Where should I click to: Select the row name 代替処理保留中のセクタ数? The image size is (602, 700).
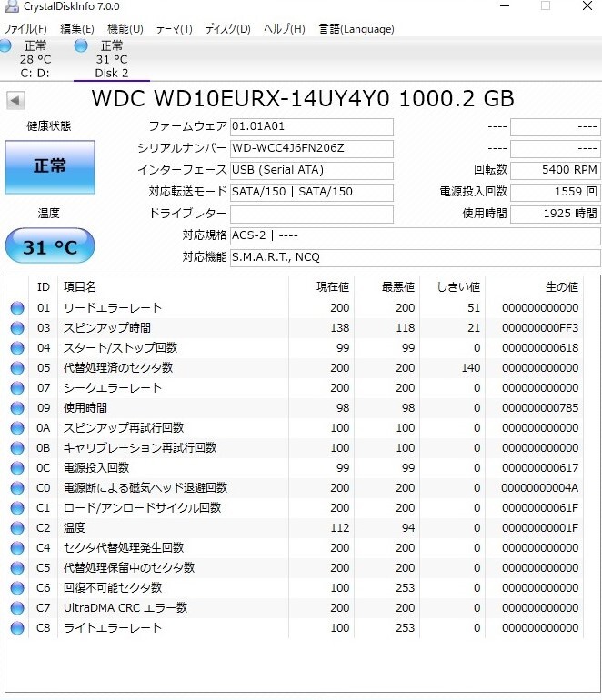tap(129, 568)
